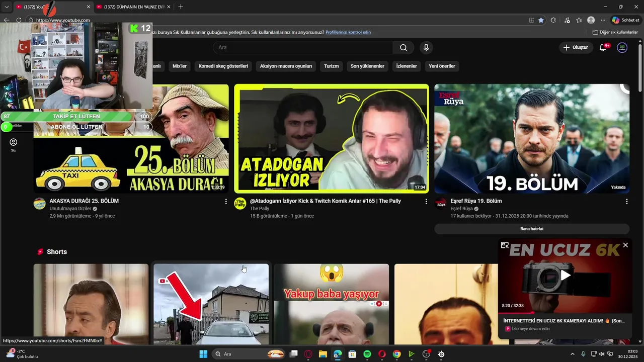Open the browser profile icon
This screenshot has height=362, width=644.
click(591, 20)
